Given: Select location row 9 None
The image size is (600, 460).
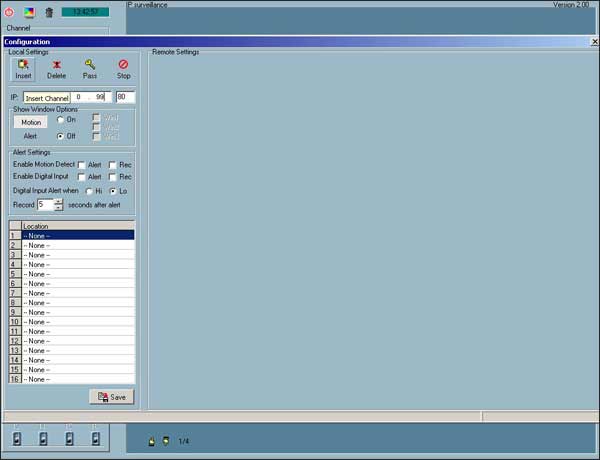Looking at the screenshot, I should pyautogui.click(x=78, y=312).
